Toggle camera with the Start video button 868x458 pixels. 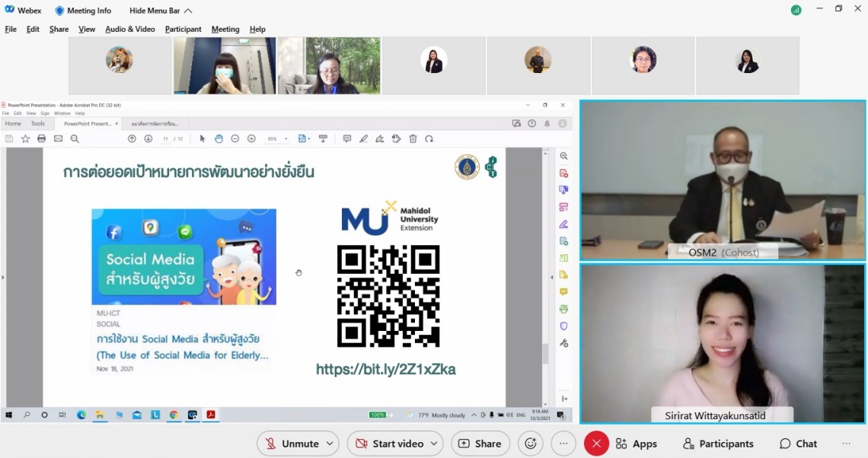(x=391, y=444)
